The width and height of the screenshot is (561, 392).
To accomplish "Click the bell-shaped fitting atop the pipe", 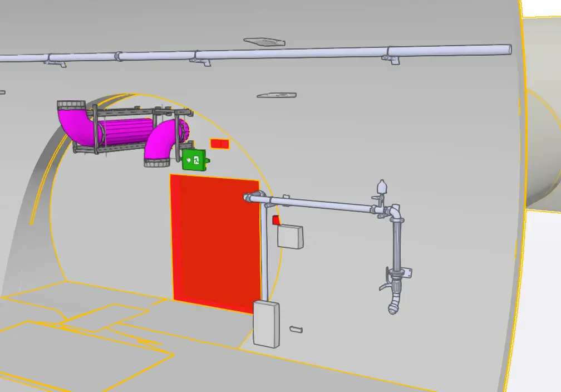I will (x=381, y=186).
